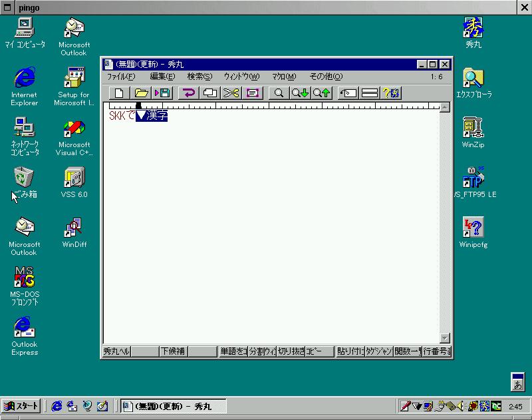The image size is (532, 420).
Task: Click the highlighted ▼漢字 conversion text
Action: tap(152, 116)
